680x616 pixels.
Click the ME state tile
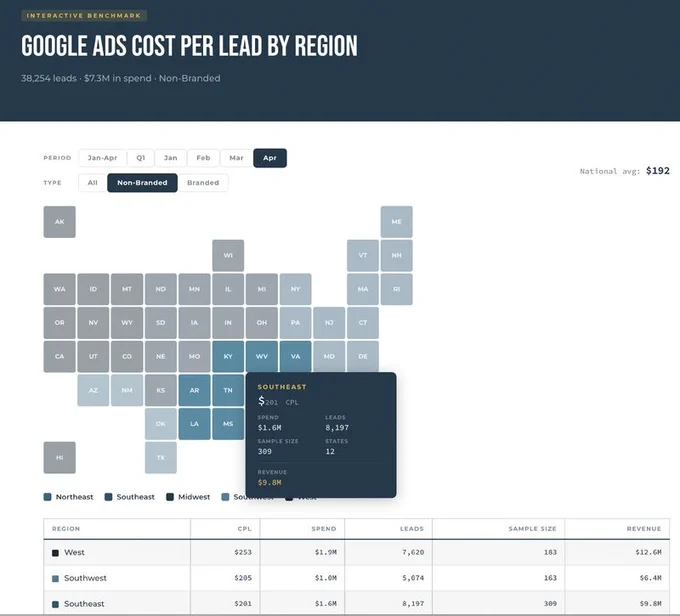coord(396,222)
